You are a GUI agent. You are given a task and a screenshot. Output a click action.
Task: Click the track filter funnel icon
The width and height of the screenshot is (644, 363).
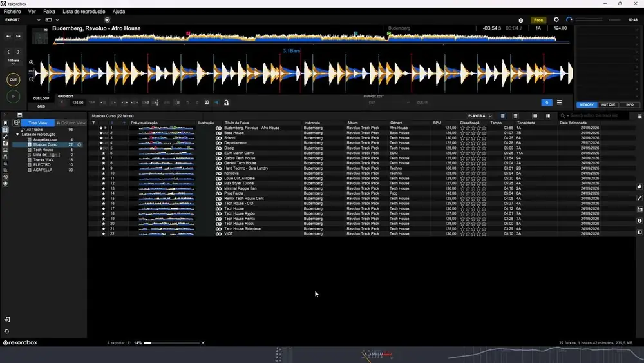point(93,123)
